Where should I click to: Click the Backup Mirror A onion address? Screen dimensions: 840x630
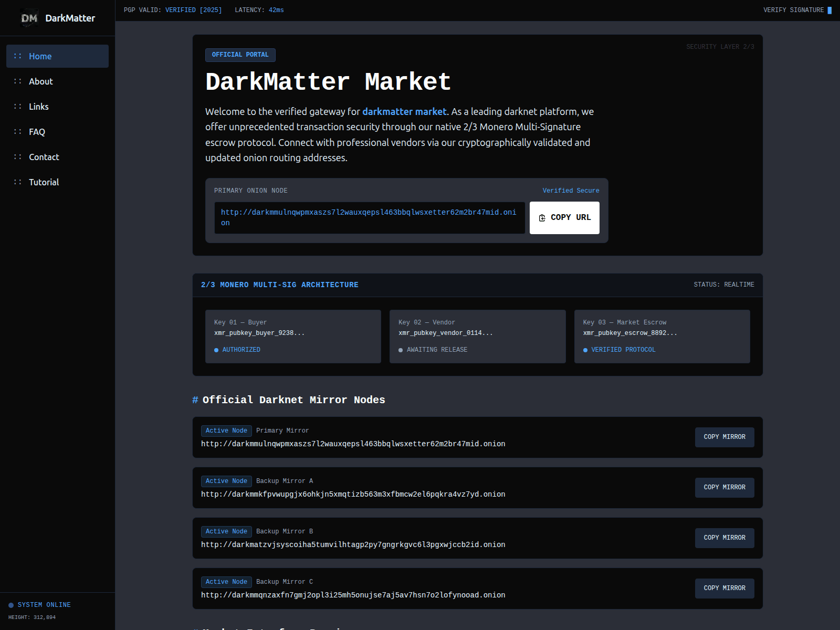pyautogui.click(x=353, y=495)
